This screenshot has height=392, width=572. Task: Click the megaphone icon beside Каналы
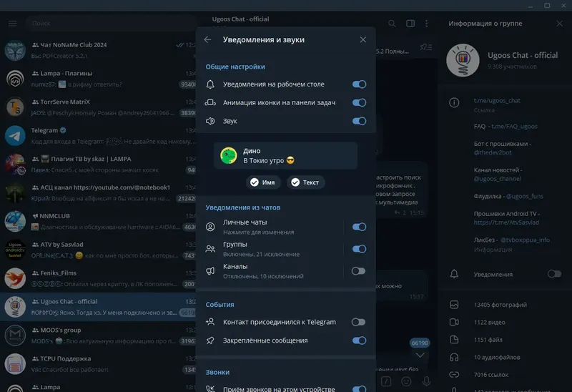pos(210,271)
